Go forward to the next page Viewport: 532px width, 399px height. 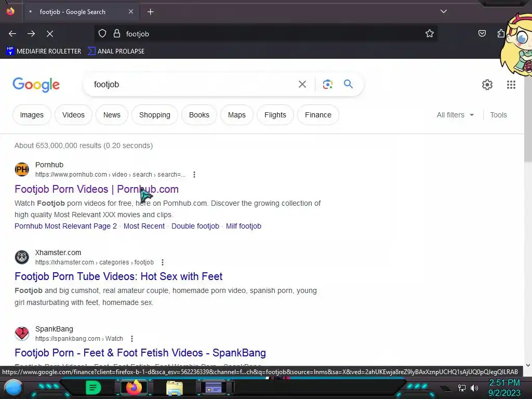click(31, 34)
